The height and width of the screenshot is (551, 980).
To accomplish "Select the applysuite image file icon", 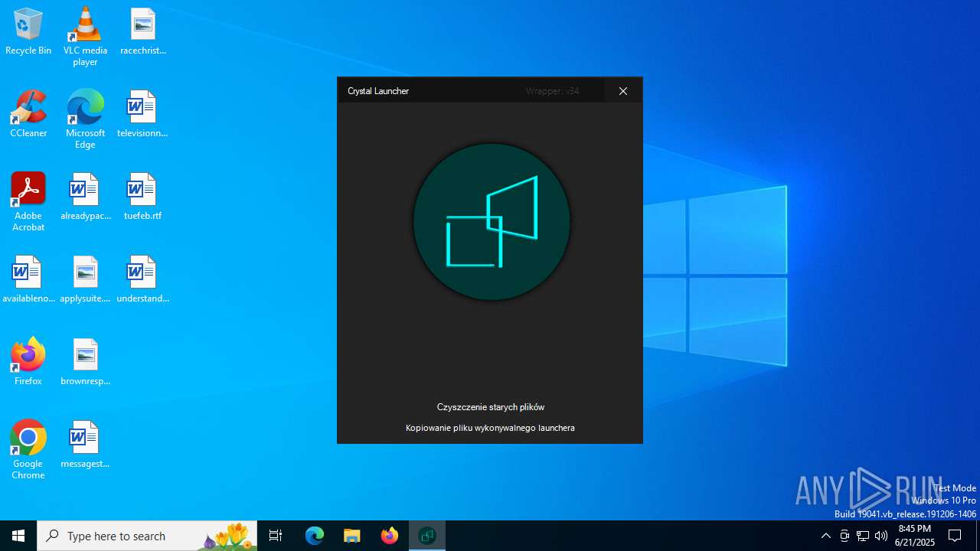I will coord(85,280).
